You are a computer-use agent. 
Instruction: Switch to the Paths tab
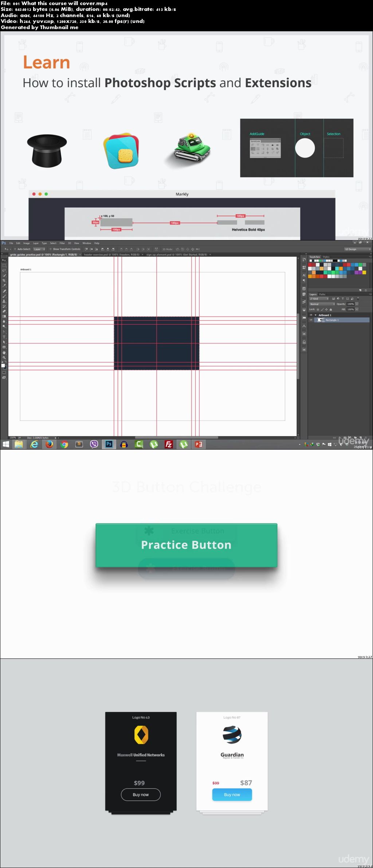tap(322, 294)
